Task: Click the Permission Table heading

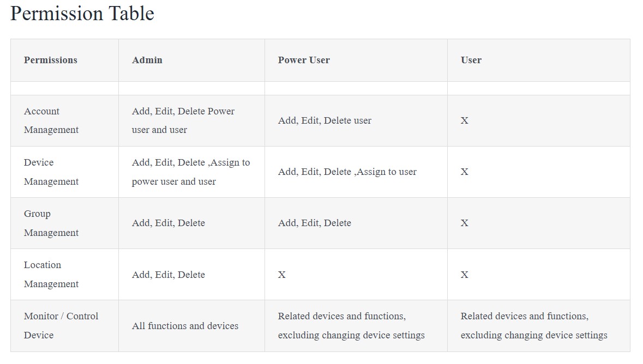Action: (82, 14)
